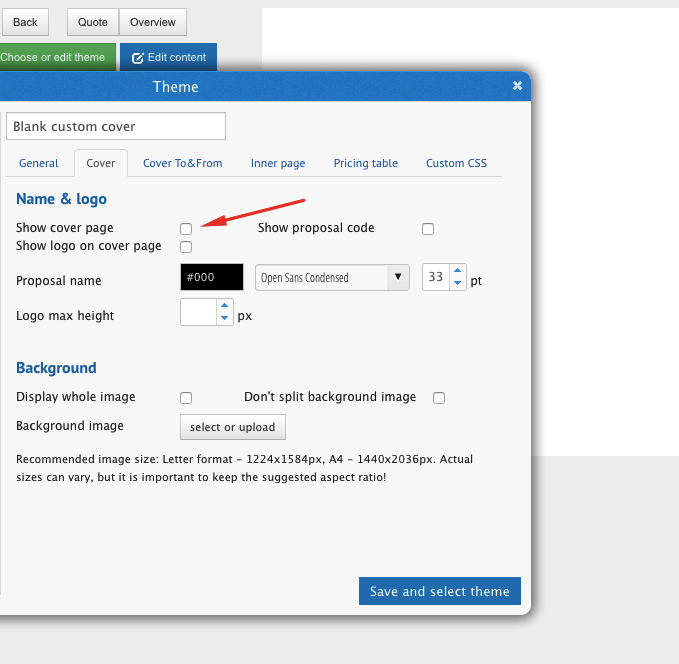679x664 pixels.
Task: Switch to the General tab
Action: pyautogui.click(x=39, y=163)
